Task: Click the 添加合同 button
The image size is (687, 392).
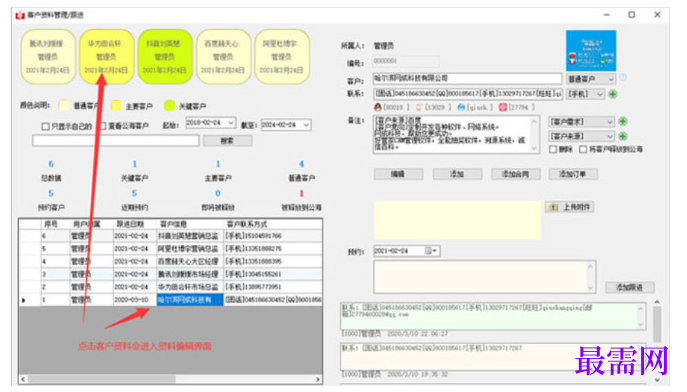Action: [x=515, y=174]
